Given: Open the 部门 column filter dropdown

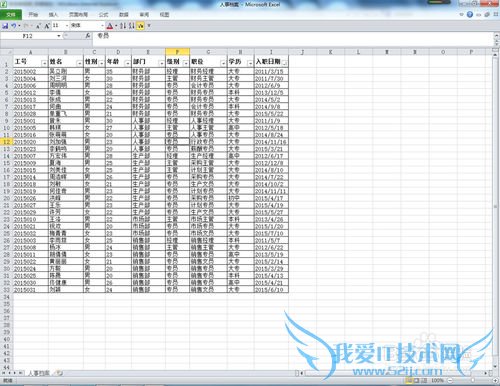Looking at the screenshot, I should pyautogui.click(x=161, y=63).
